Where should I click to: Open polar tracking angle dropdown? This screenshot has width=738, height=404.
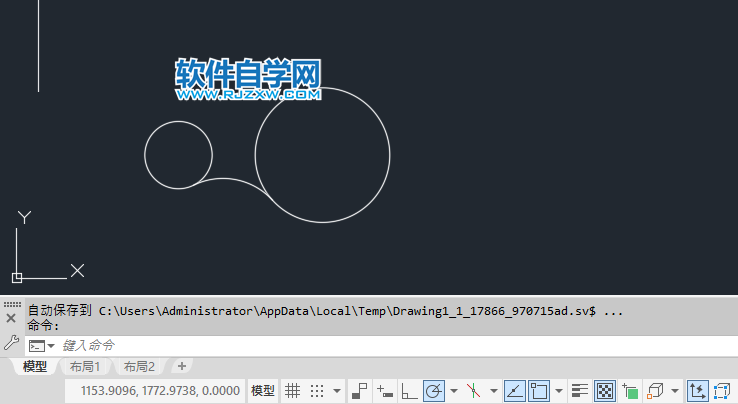click(454, 391)
